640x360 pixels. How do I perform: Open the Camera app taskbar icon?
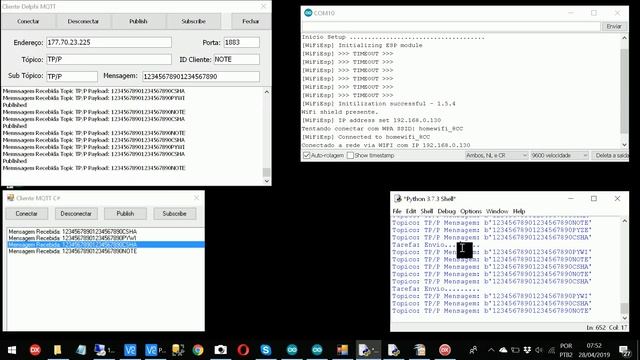tap(220, 350)
